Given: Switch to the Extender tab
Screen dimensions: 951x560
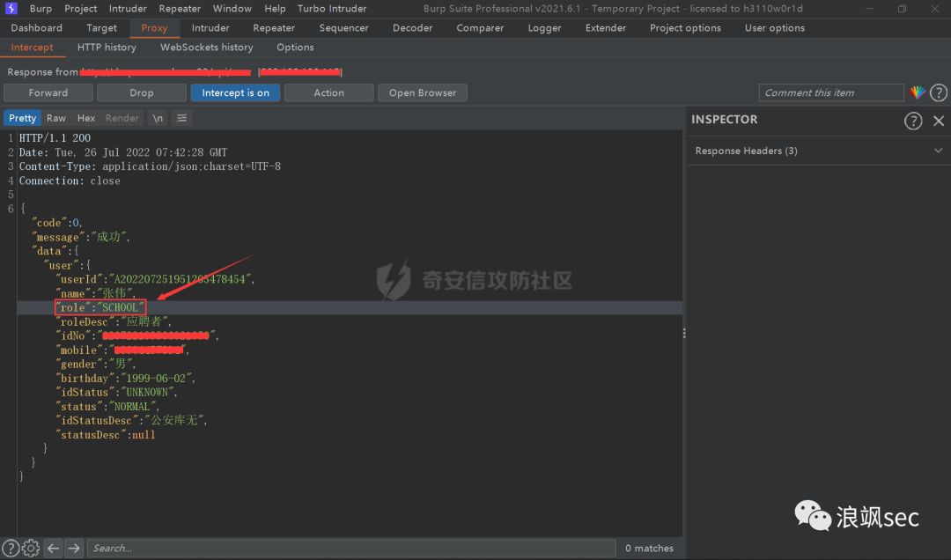Looking at the screenshot, I should pyautogui.click(x=605, y=28).
